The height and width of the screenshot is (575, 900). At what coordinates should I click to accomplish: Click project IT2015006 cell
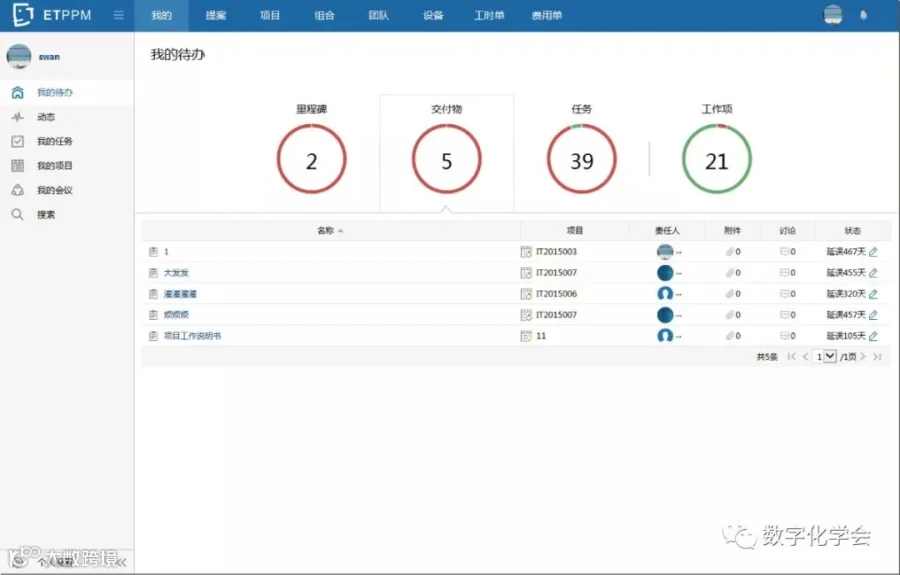click(556, 294)
